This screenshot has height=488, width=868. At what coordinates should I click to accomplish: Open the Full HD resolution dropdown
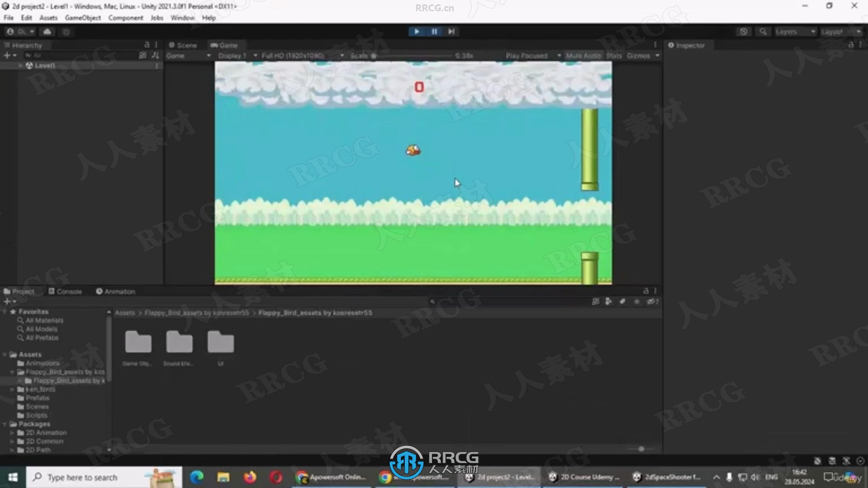[302, 56]
